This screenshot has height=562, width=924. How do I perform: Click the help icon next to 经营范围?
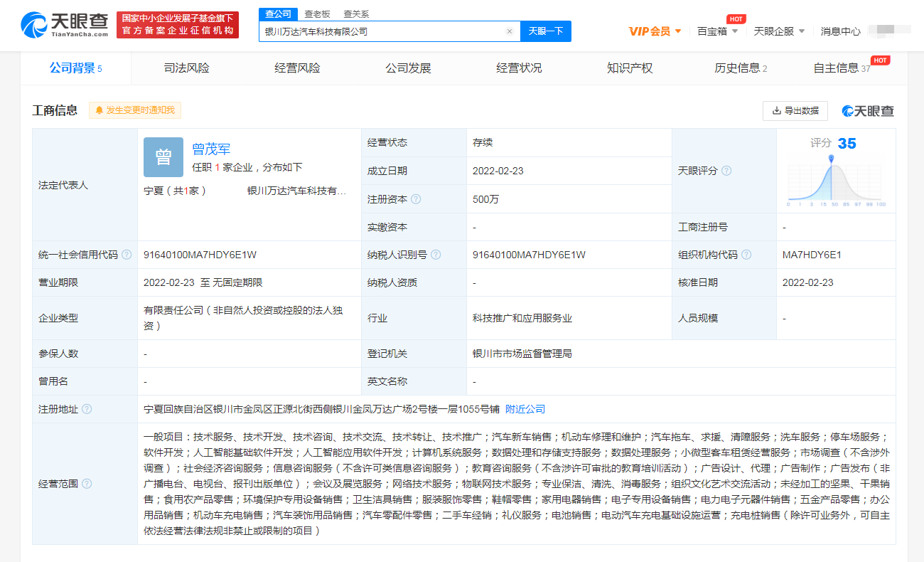(x=87, y=483)
